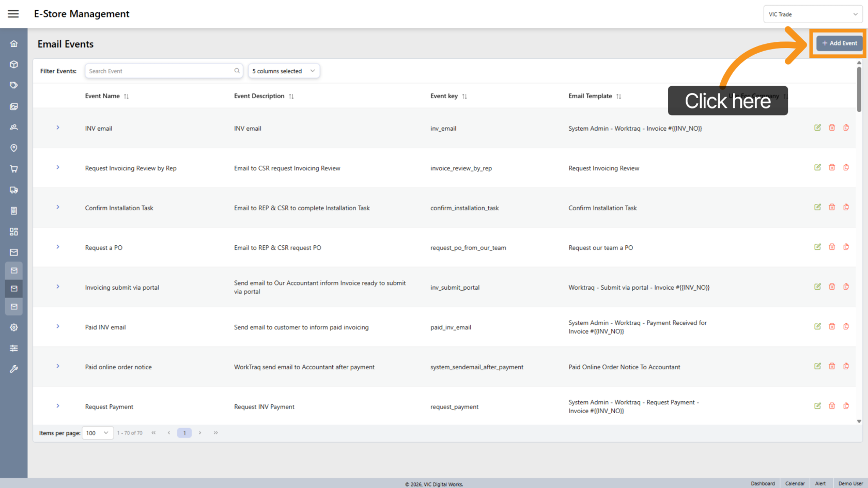
Task: Open the shopping cart sidebar icon
Action: (x=14, y=169)
